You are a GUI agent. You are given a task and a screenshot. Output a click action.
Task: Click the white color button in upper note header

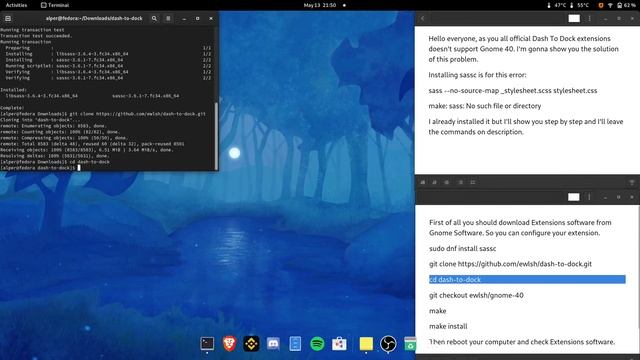click(x=574, y=18)
